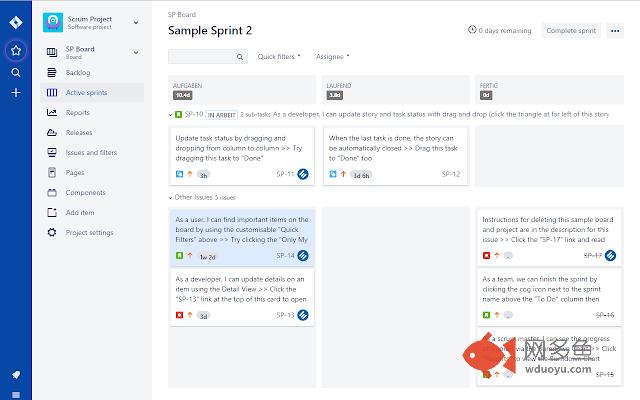Open the more options ellipsis menu
Viewport: 640px width, 400px height.
coord(616,31)
